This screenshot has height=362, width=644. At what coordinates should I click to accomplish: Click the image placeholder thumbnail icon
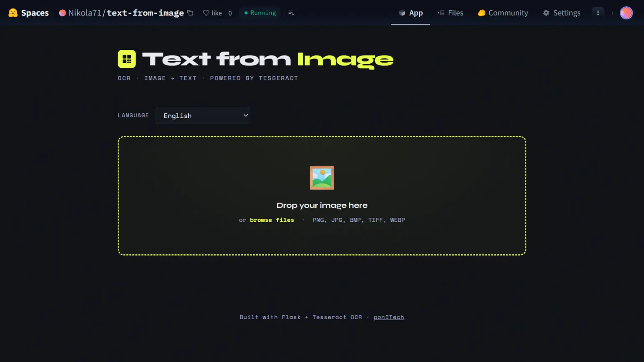(322, 177)
